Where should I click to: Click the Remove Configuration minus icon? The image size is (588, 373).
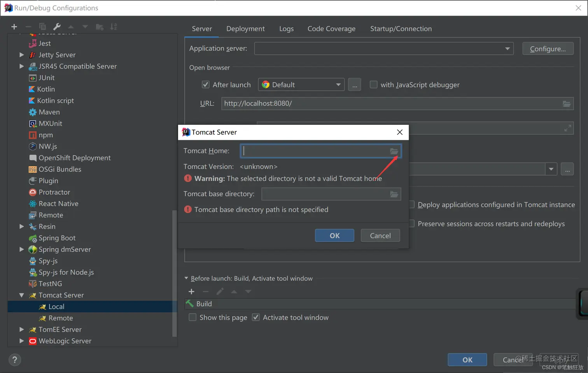[28, 27]
